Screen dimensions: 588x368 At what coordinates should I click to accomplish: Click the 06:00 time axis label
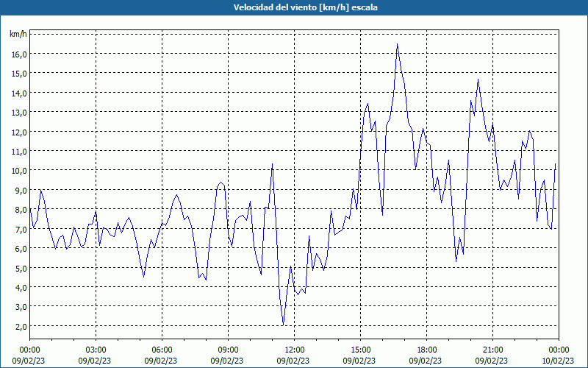coord(162,350)
